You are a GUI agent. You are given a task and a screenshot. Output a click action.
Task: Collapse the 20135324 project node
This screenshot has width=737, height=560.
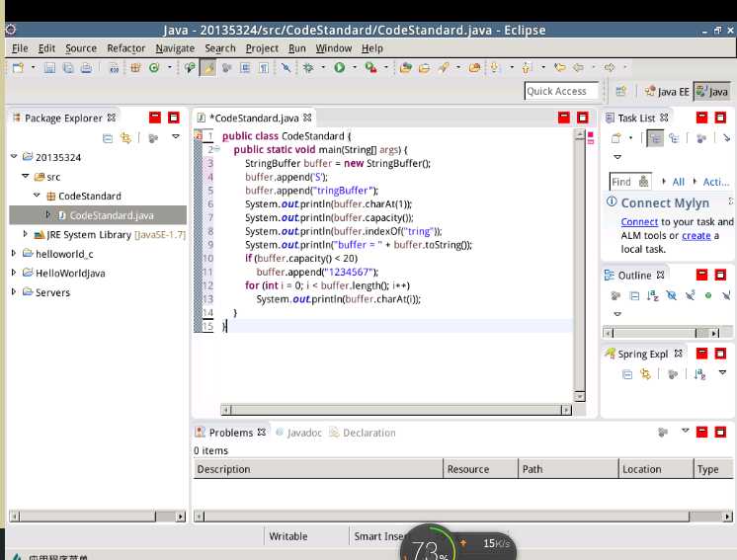[x=14, y=156]
